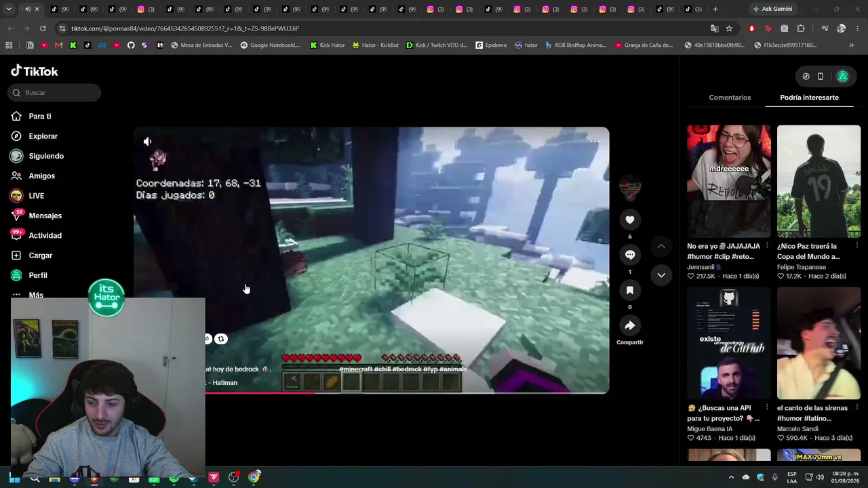The height and width of the screenshot is (488, 868).
Task: Open the video's three-dot options menu
Action: 594,142
